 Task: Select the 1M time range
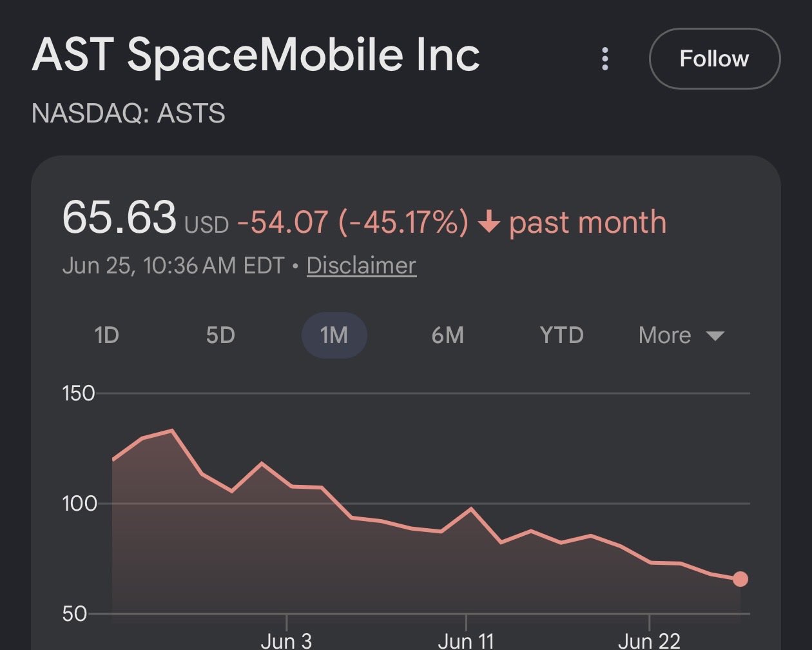coord(334,335)
